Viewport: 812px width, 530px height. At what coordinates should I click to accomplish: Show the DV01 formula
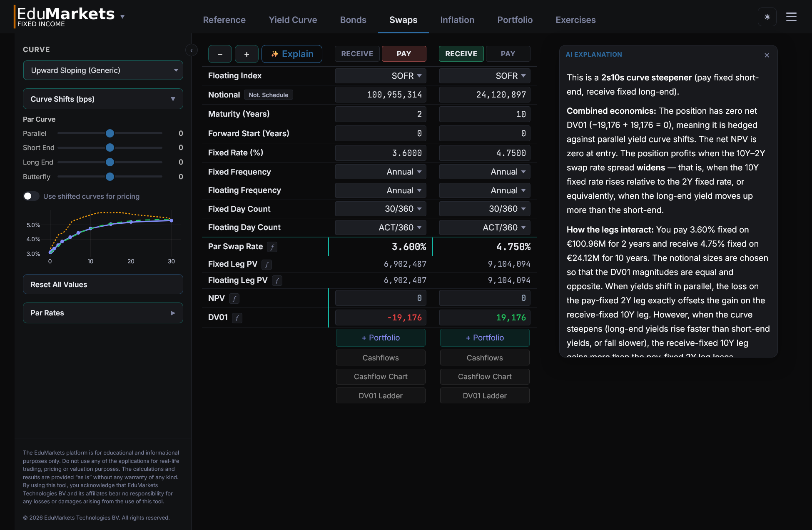(237, 317)
